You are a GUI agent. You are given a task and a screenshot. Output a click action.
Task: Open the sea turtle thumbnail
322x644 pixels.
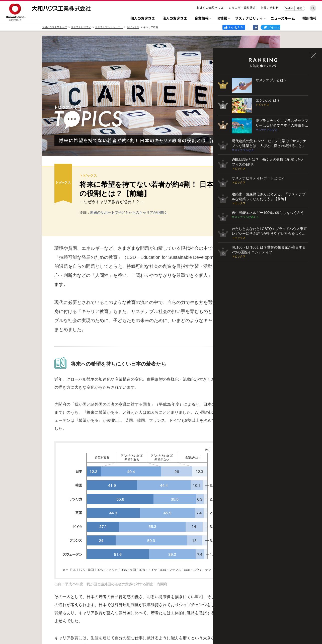(242, 126)
